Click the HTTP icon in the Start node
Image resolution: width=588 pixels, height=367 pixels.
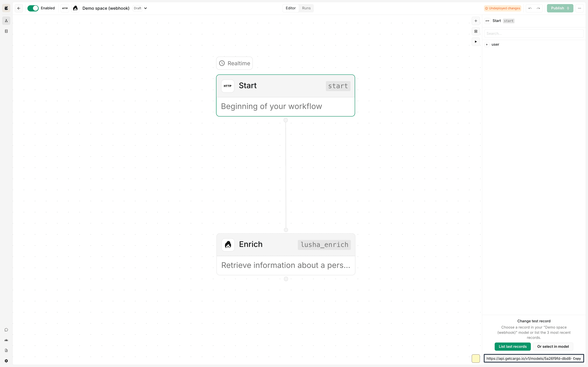coord(227,86)
